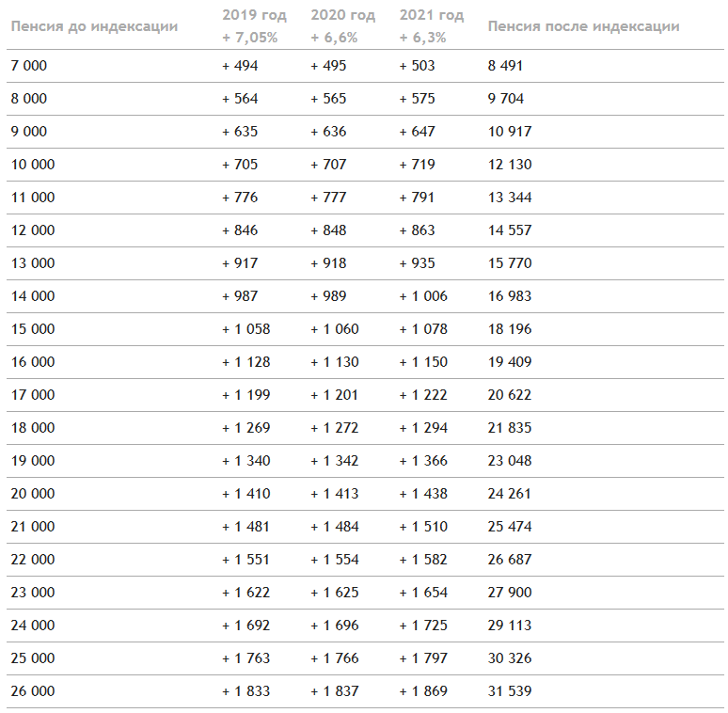
Task: Click the '+ 1 006' value in 2021 column
Action: [x=423, y=296]
